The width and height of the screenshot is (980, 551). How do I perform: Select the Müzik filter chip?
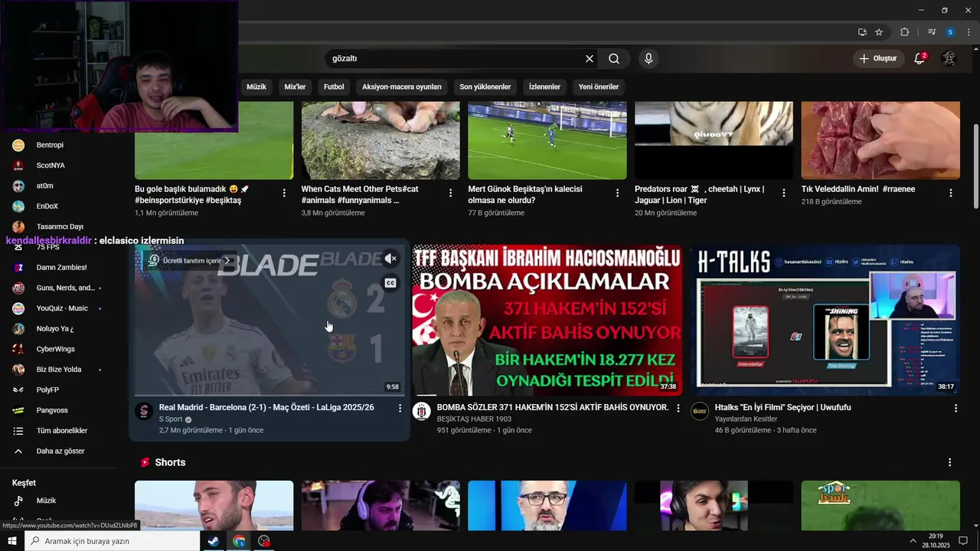click(x=256, y=87)
